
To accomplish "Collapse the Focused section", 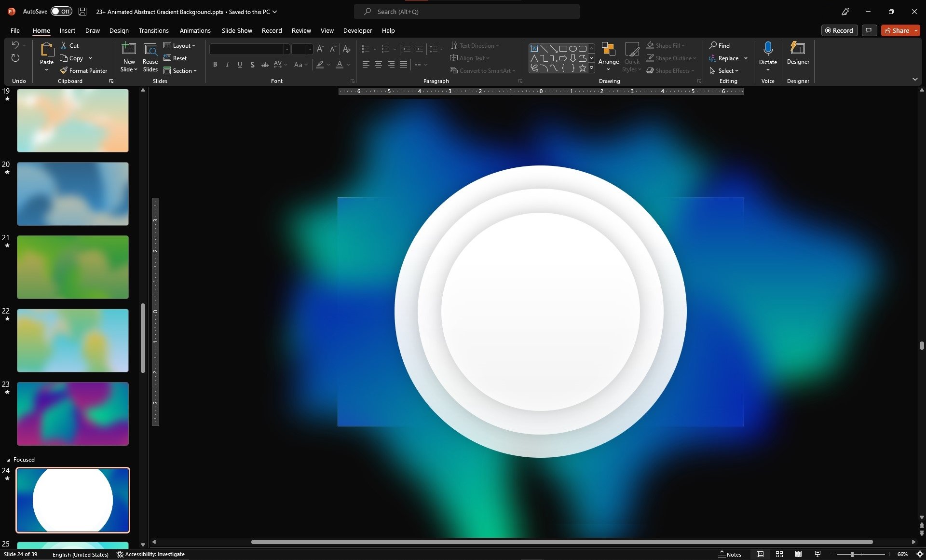I will pyautogui.click(x=8, y=460).
